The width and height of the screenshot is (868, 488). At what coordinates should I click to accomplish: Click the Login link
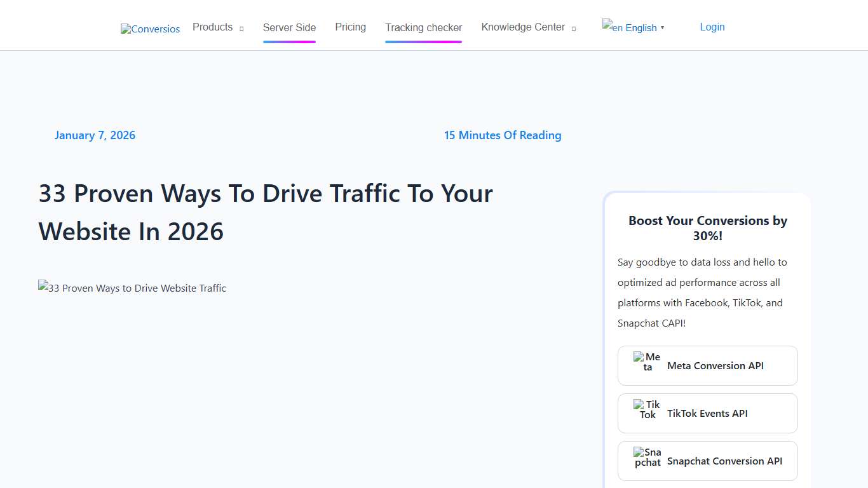[x=712, y=27]
